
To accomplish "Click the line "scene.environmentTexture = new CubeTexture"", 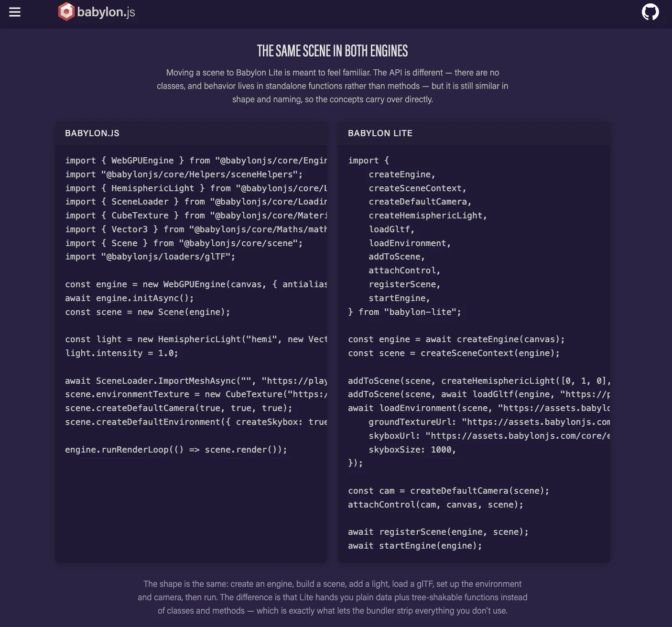I will click(x=196, y=394).
